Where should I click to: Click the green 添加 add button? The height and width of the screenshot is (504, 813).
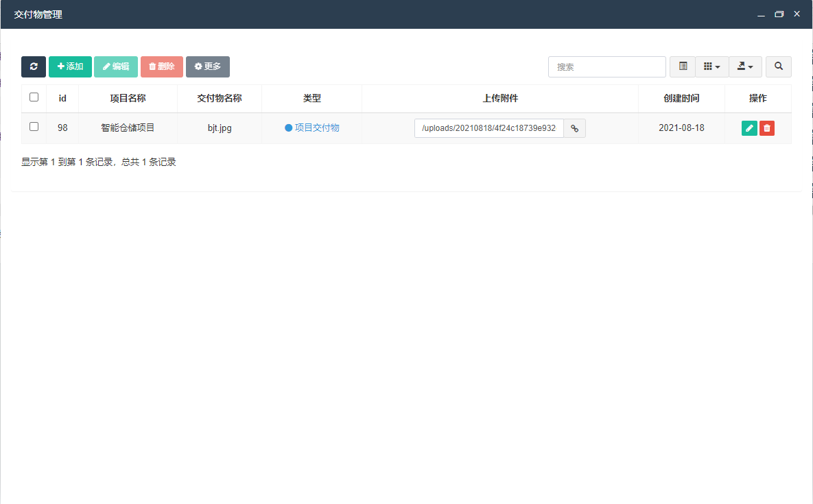click(x=70, y=67)
